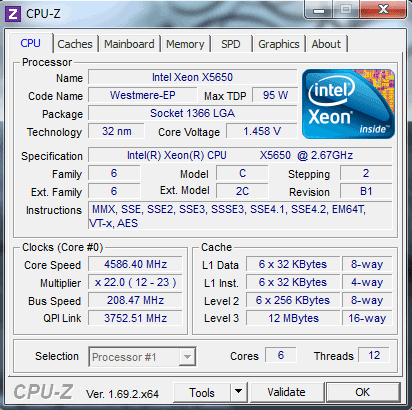Screen dimensions: 412x410
Task: Click the Level 2 8-way value
Action: click(x=367, y=300)
